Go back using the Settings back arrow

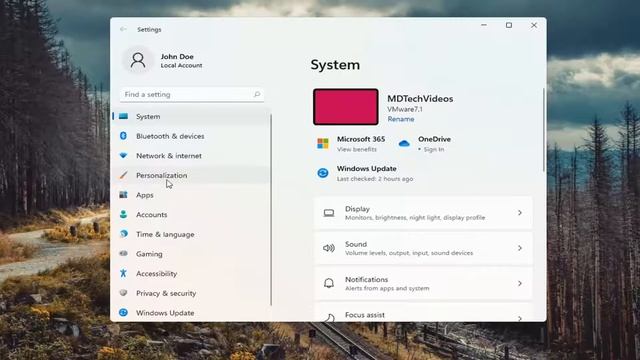123,29
